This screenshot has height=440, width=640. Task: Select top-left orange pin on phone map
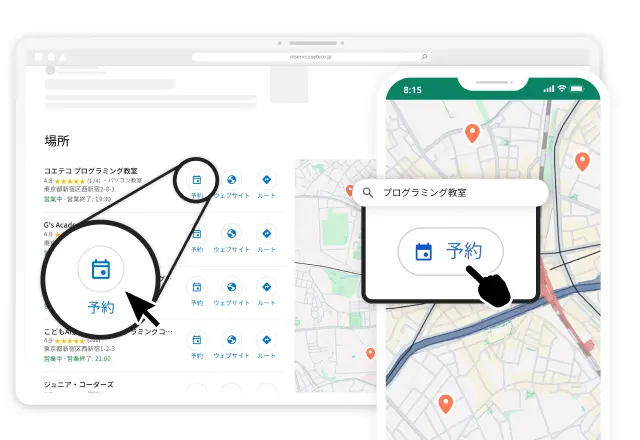tap(472, 133)
